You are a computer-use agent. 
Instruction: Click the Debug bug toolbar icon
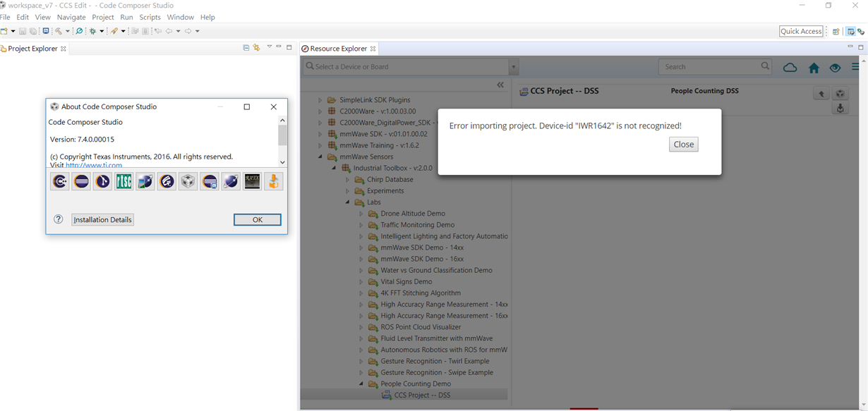pyautogui.click(x=92, y=31)
